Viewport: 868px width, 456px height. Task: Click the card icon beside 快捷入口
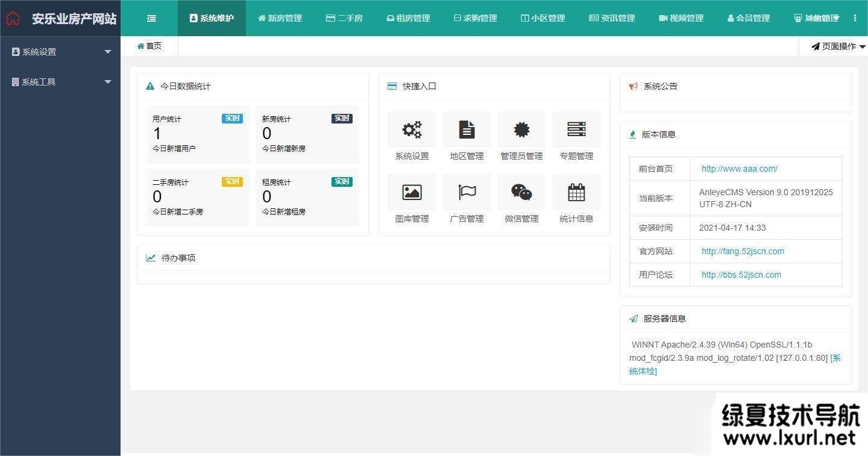click(x=392, y=86)
